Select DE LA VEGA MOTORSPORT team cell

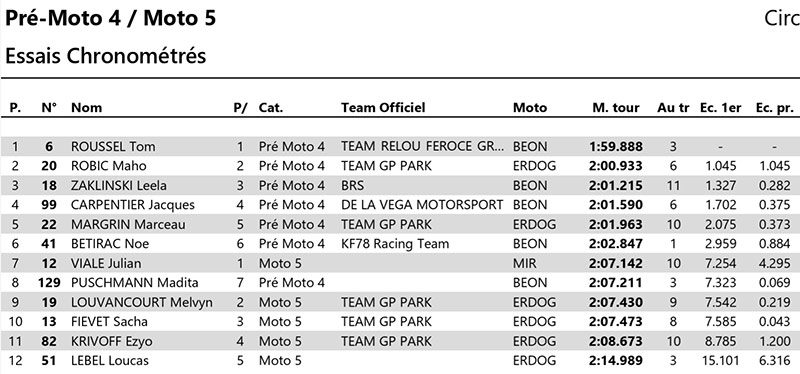coord(422,205)
